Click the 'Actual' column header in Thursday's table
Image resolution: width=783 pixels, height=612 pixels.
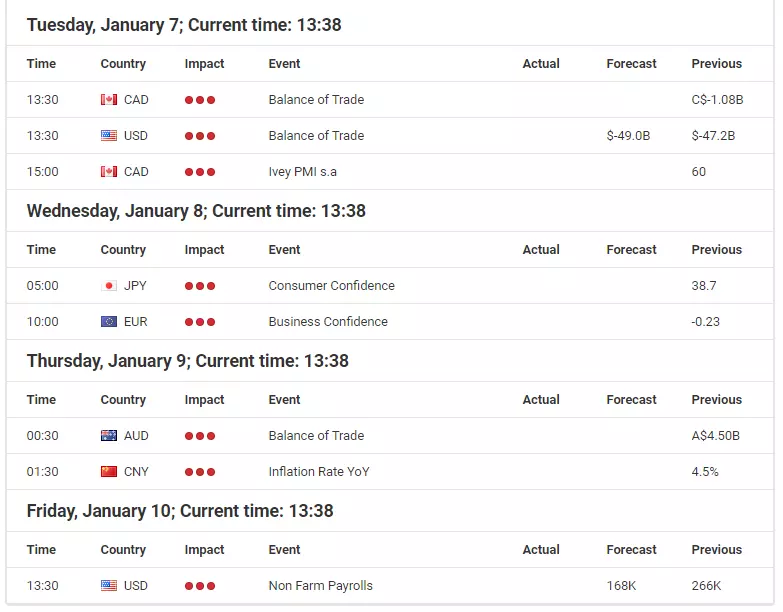click(541, 399)
